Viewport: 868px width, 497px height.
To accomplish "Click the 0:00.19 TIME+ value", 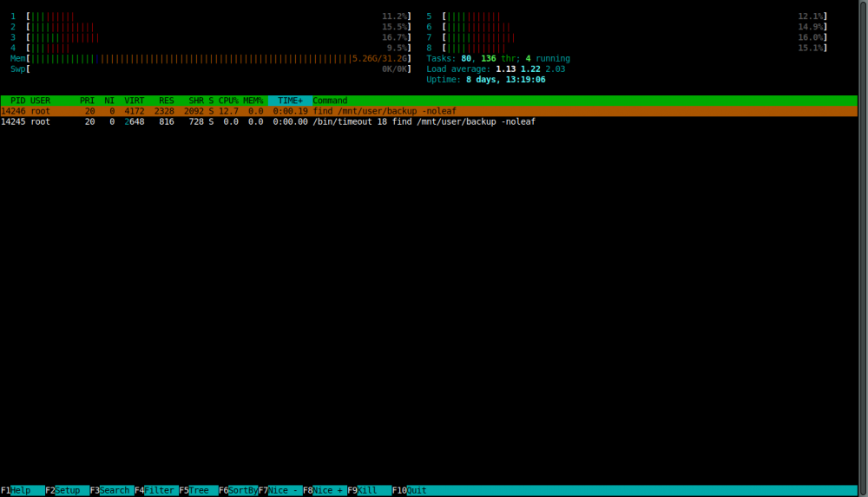I will coord(290,111).
